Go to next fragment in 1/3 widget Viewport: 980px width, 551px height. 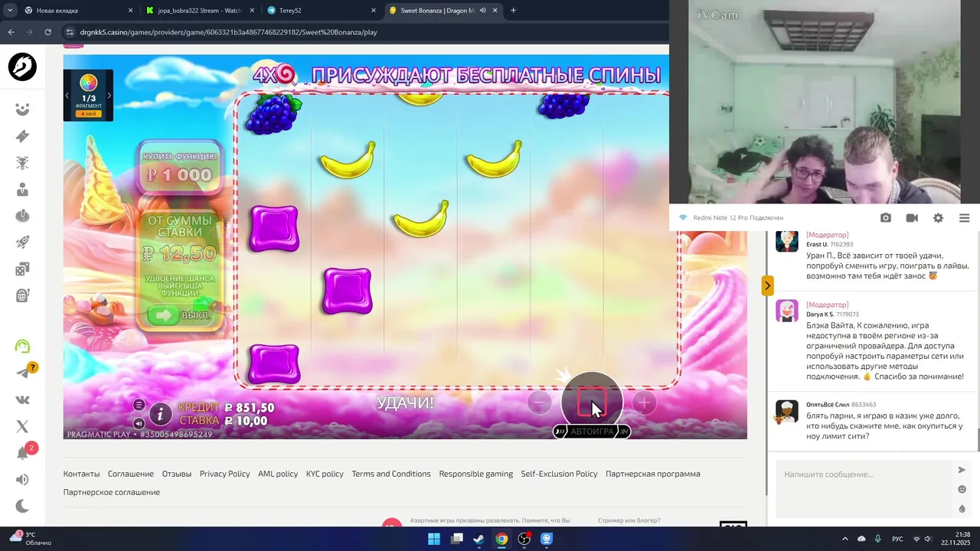109,96
